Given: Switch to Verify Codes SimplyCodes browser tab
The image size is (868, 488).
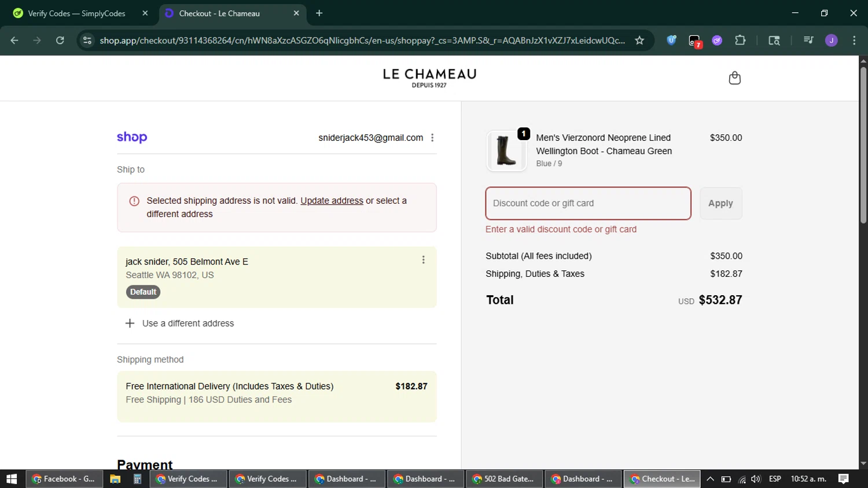Looking at the screenshot, I should point(77,13).
